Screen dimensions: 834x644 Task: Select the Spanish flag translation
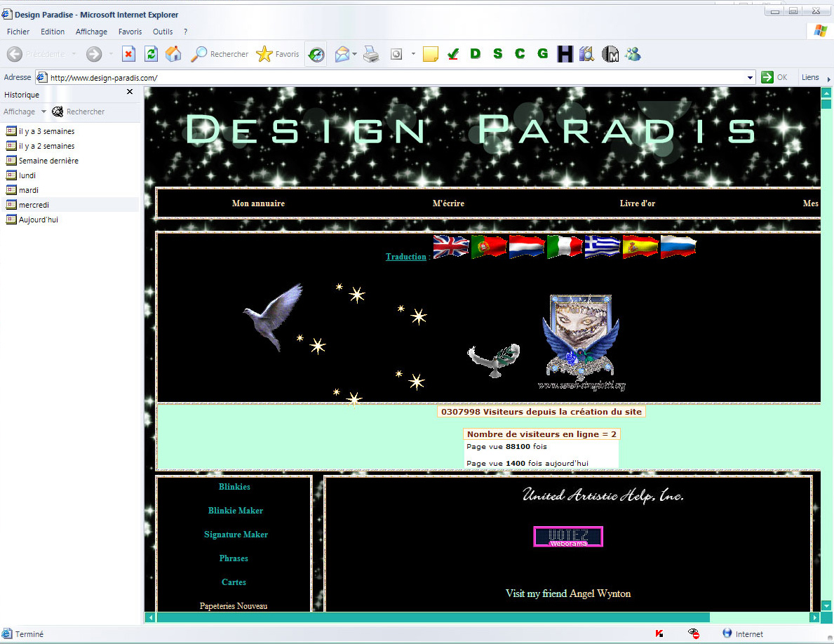(x=640, y=247)
